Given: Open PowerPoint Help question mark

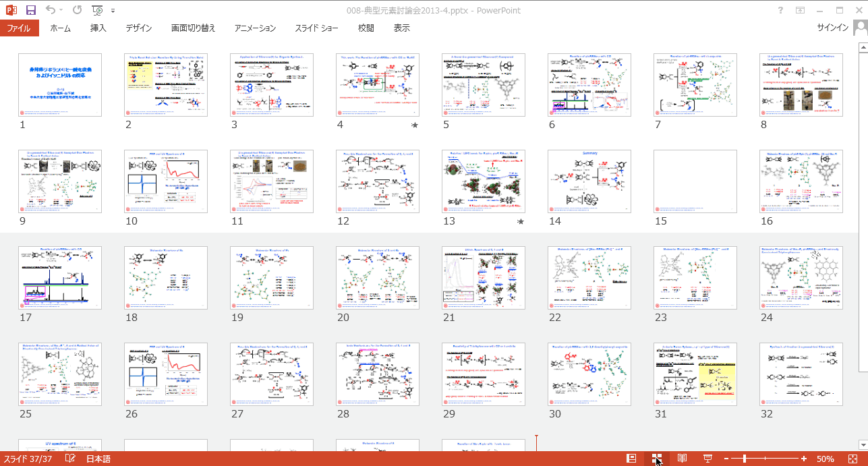Looking at the screenshot, I should click(780, 10).
